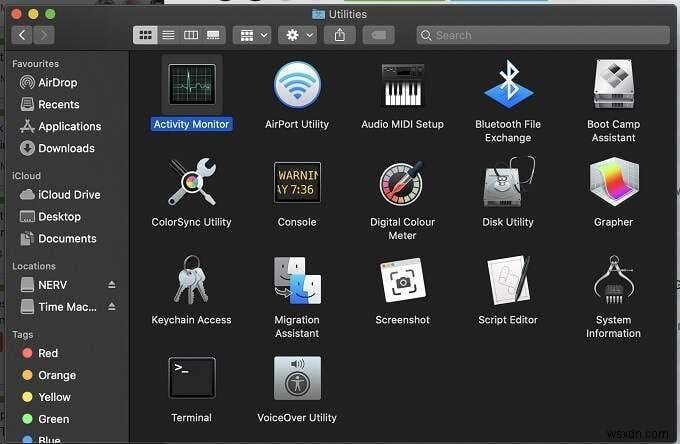Screen dimensions: 680x444
Task: Select iCloud Drive in the sidebar
Action: [67, 195]
